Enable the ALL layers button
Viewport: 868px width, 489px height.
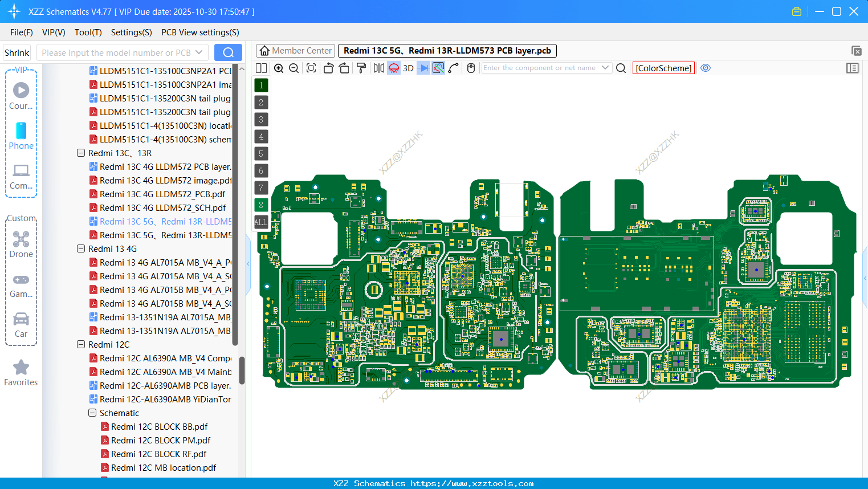click(x=260, y=222)
